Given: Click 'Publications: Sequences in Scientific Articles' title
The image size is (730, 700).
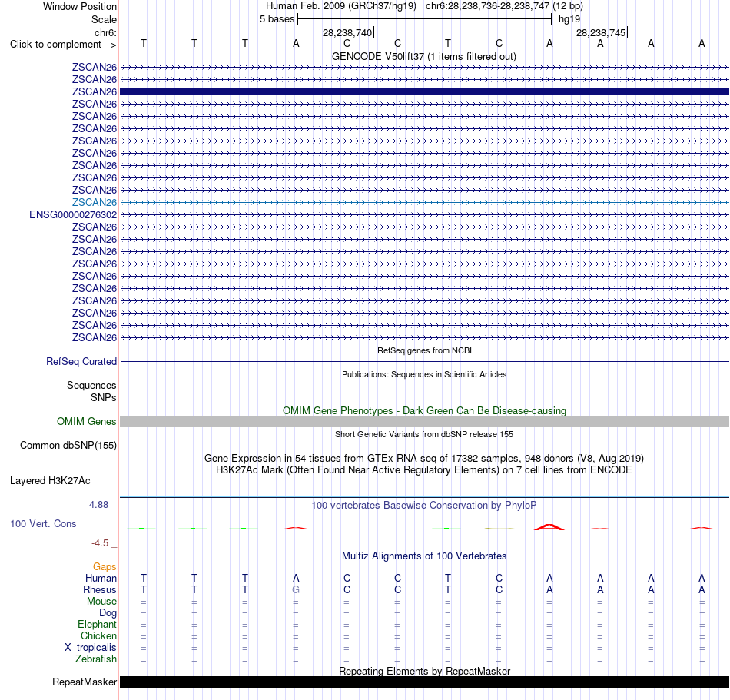Looking at the screenshot, I should [424, 374].
